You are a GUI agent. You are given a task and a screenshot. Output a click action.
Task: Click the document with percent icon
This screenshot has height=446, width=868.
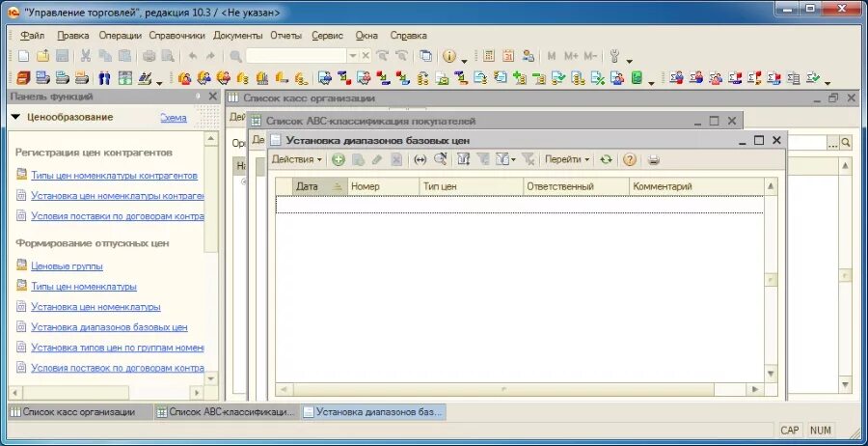597,78
